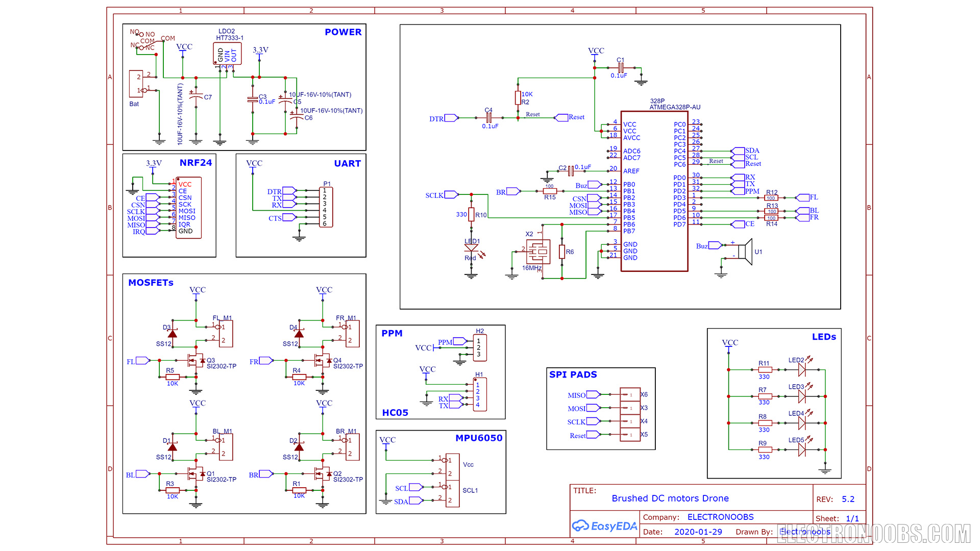This screenshot has width=980, height=551.
Task: Select the P1 UART header
Action: (x=326, y=207)
